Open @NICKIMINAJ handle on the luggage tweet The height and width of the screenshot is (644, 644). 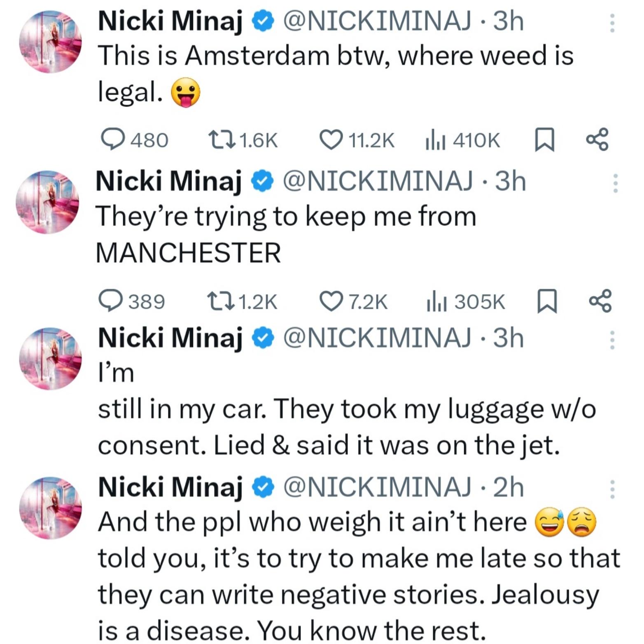[x=377, y=338]
